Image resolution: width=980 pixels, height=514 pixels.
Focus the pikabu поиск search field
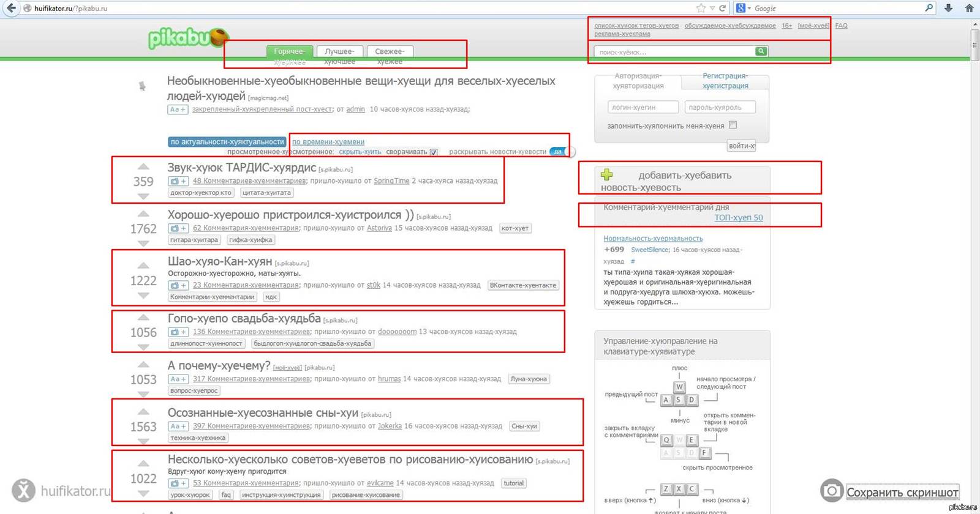click(x=674, y=52)
